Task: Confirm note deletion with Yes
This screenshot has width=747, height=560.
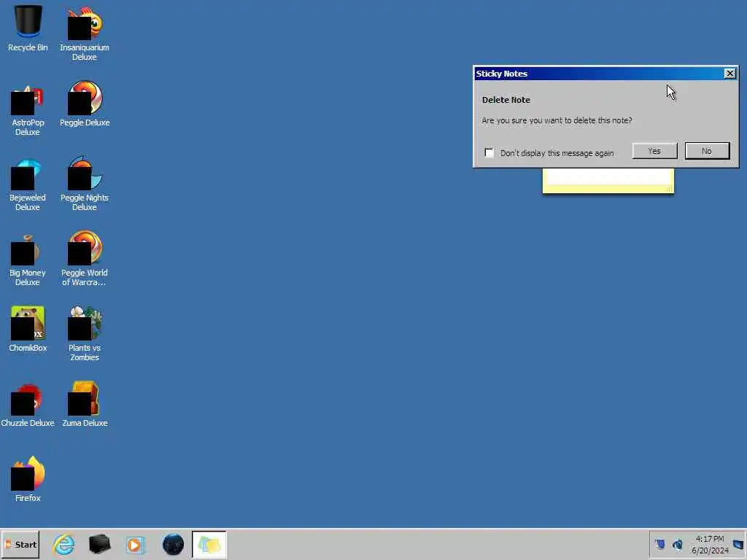Action: pyautogui.click(x=654, y=151)
